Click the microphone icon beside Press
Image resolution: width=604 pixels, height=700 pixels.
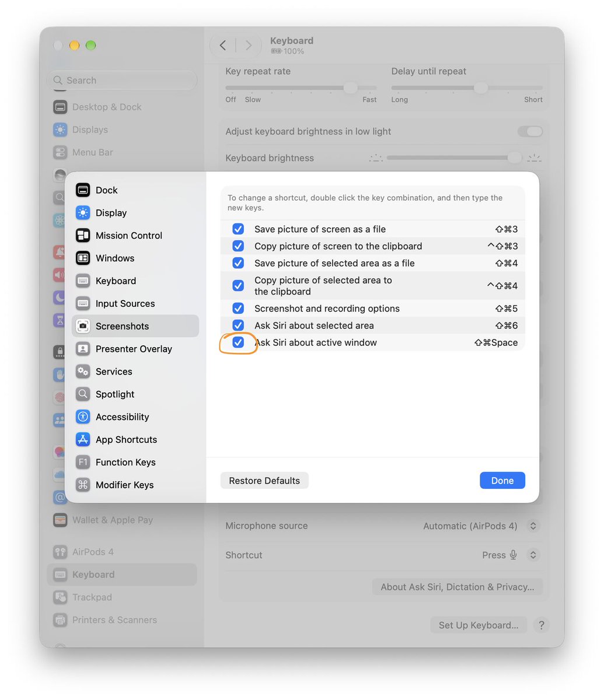point(513,555)
